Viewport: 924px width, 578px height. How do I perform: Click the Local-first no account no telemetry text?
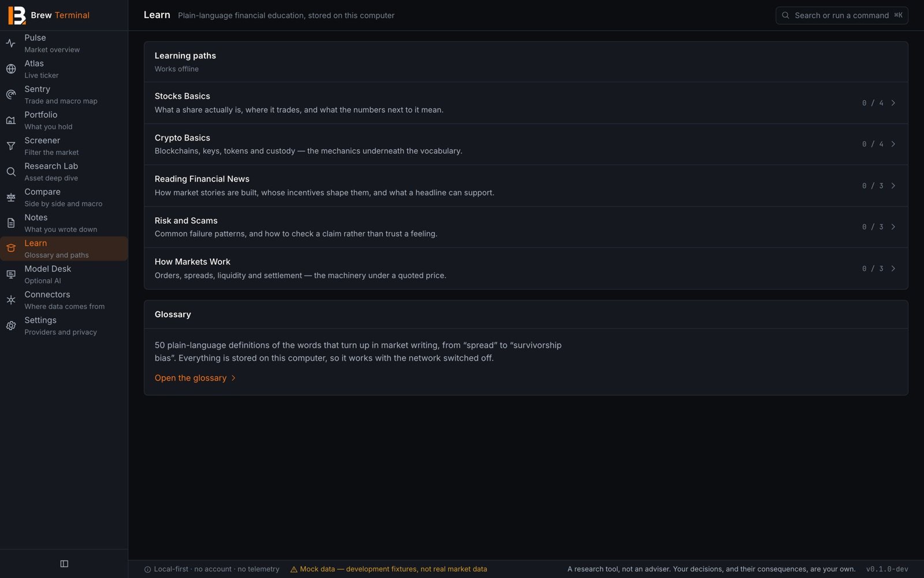(217, 569)
